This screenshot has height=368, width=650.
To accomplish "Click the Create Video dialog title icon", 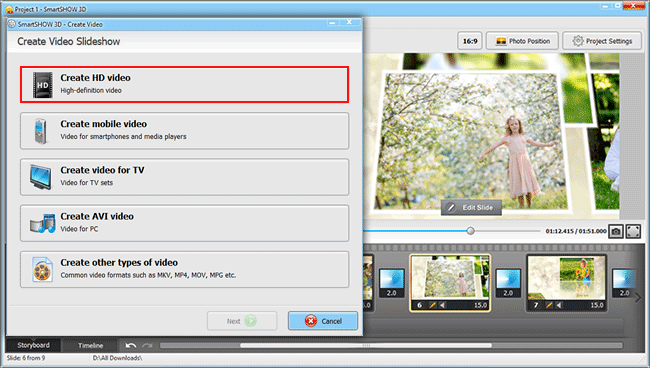I will click(x=12, y=24).
